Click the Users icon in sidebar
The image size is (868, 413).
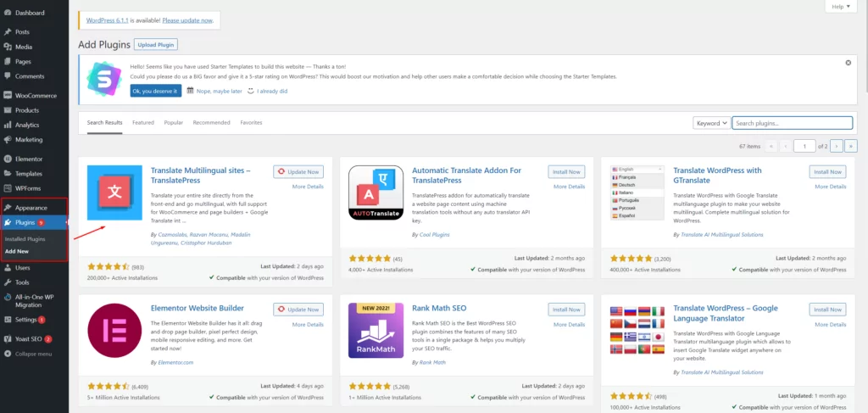coord(8,267)
